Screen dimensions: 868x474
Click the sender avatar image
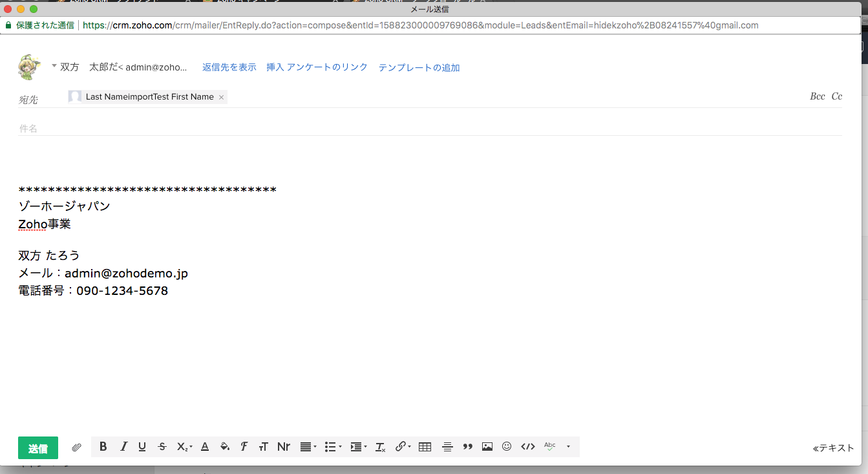click(30, 67)
